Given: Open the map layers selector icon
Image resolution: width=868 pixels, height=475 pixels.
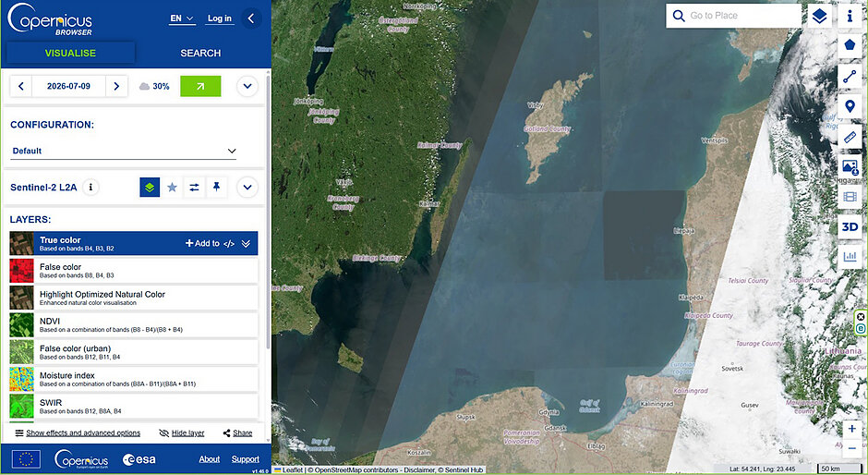Looking at the screenshot, I should click(x=819, y=16).
